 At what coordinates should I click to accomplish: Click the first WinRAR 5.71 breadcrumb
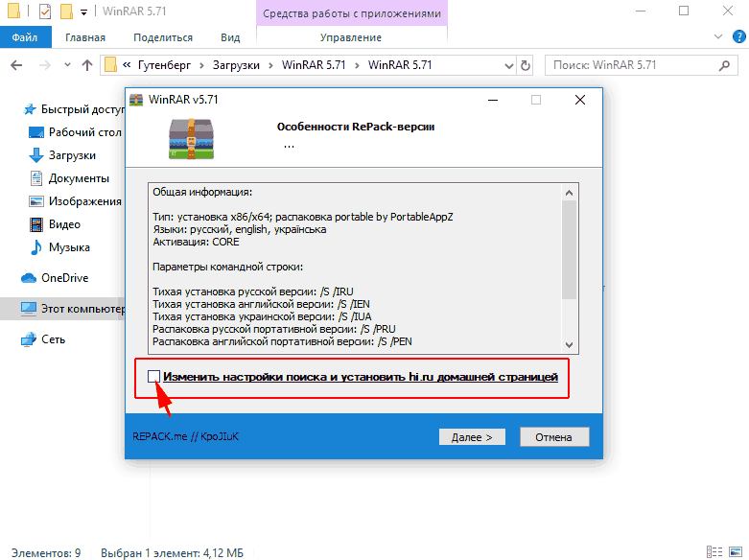pos(314,65)
